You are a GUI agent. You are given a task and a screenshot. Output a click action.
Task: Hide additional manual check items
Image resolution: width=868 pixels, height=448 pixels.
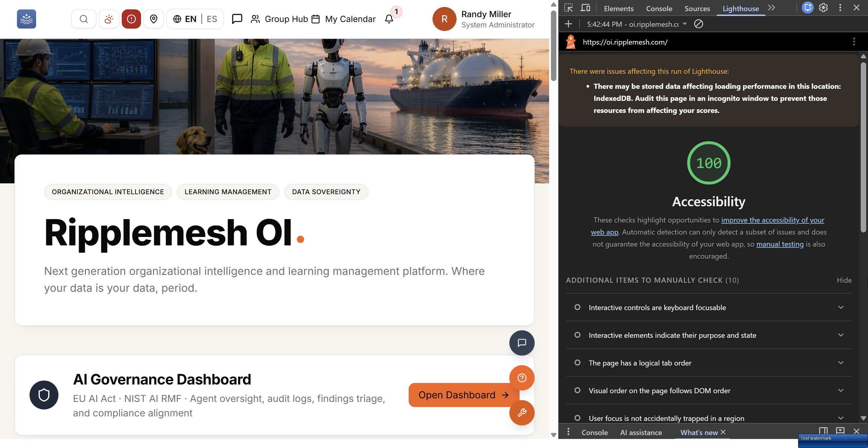[844, 280]
